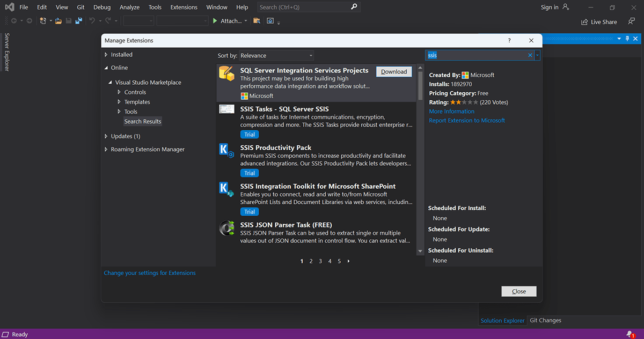Click the green Attach play icon

[x=215, y=20]
